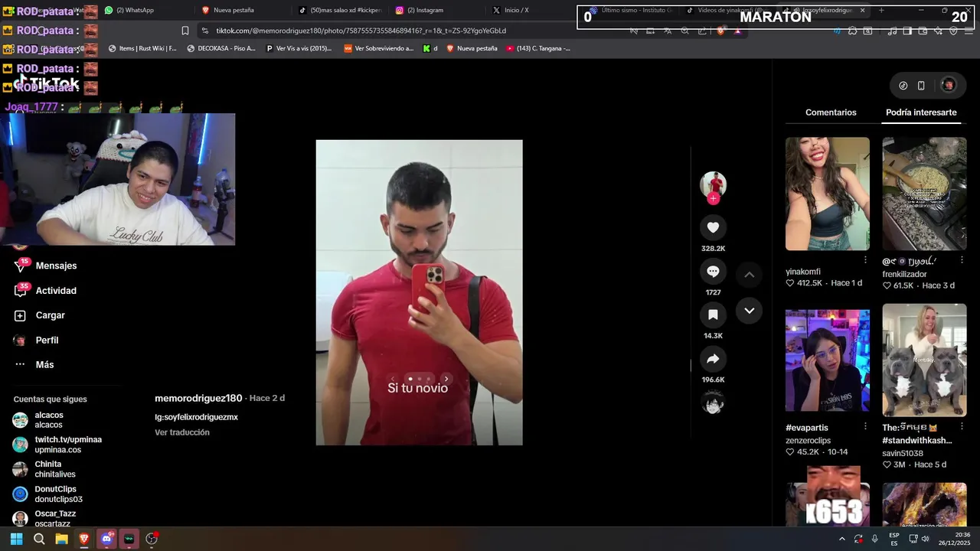This screenshot has height=551, width=980.
Task: Toggle the browser sidebar panel icon
Action: (907, 31)
